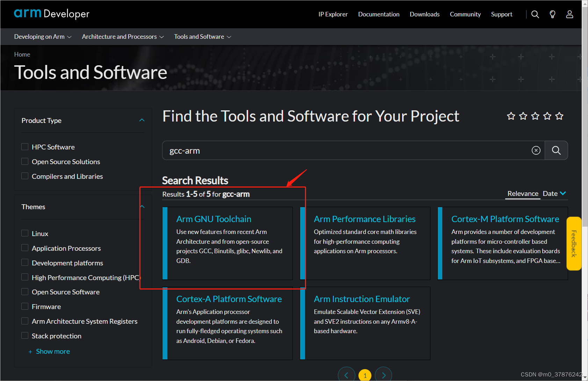
Task: Open Cortex-A Platform Software result
Action: pyautogui.click(x=229, y=299)
